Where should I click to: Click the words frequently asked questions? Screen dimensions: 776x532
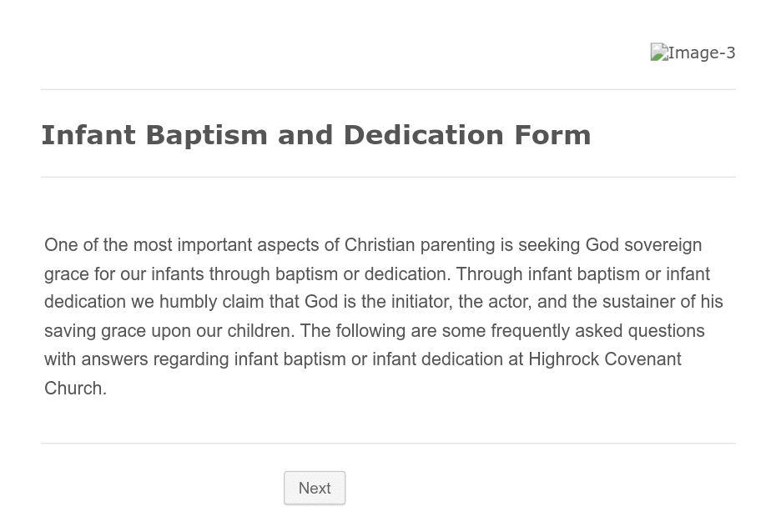[x=597, y=331]
